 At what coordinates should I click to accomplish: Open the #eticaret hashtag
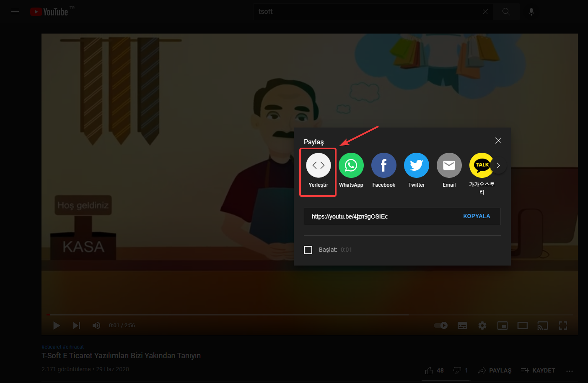(x=52, y=347)
